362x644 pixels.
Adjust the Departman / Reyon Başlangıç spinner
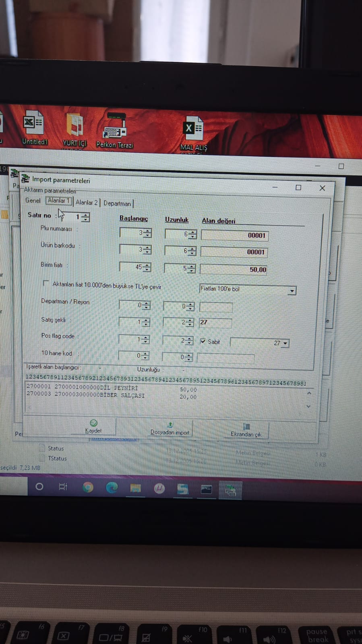point(146,306)
